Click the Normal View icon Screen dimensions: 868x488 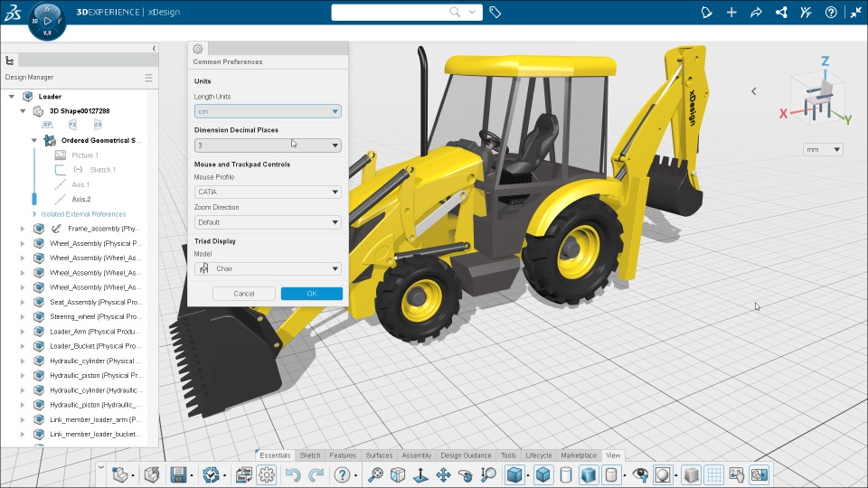[420, 474]
